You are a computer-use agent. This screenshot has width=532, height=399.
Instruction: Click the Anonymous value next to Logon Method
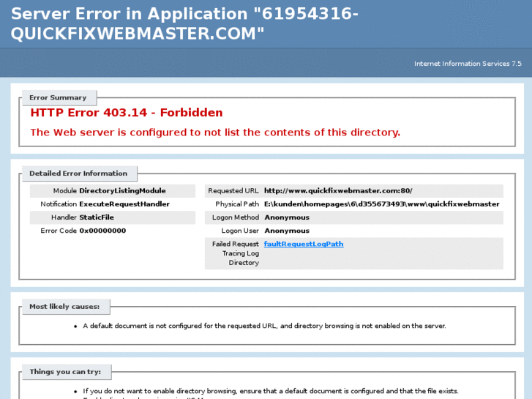tap(287, 217)
